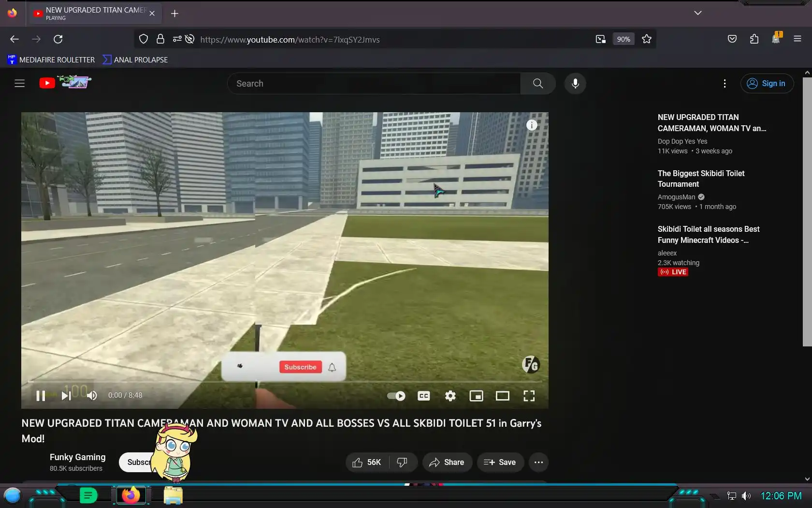Toggle the autoplay switch
Image resolution: width=812 pixels, height=508 pixels.
(x=396, y=396)
